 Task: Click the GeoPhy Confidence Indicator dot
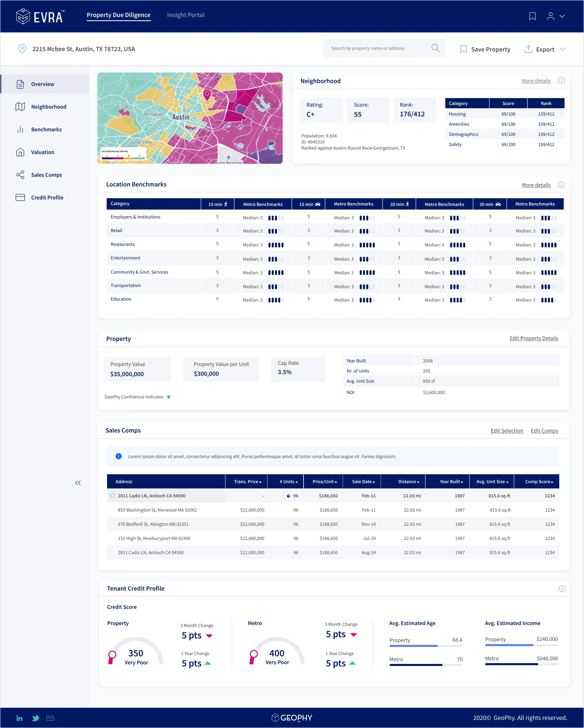(169, 397)
